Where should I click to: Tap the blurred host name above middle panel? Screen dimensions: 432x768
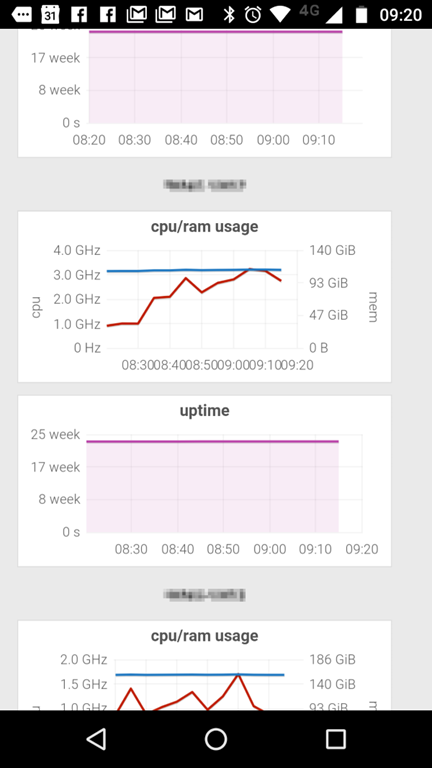pos(204,185)
